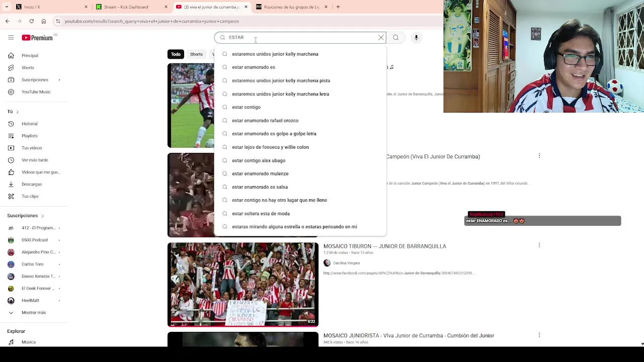
Task: Activate voice search microphone
Action: [x=416, y=37]
